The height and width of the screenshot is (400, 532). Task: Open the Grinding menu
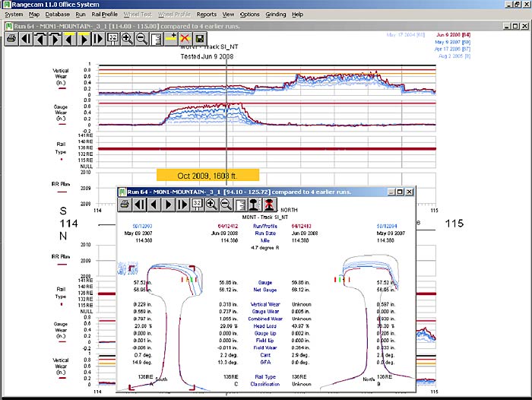pos(275,14)
